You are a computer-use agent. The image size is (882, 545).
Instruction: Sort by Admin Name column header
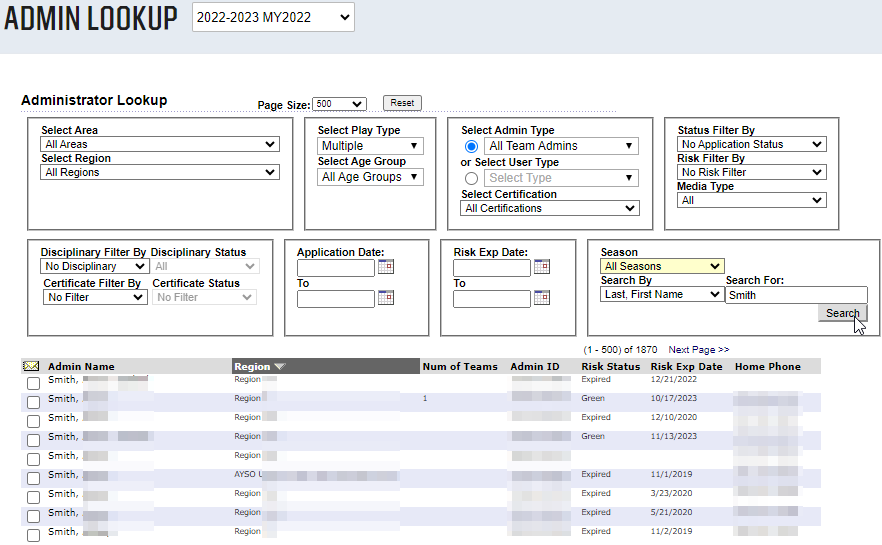[x=81, y=367]
